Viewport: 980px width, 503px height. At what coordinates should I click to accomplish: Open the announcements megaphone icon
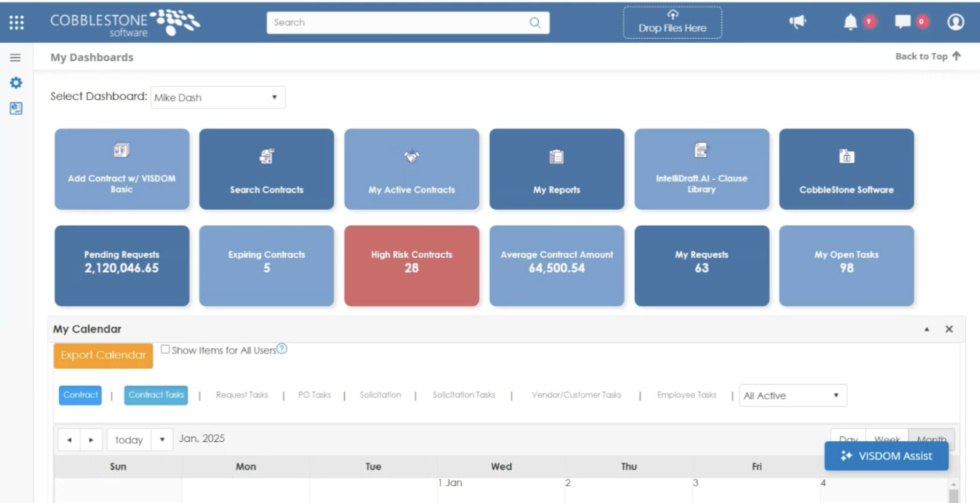798,22
